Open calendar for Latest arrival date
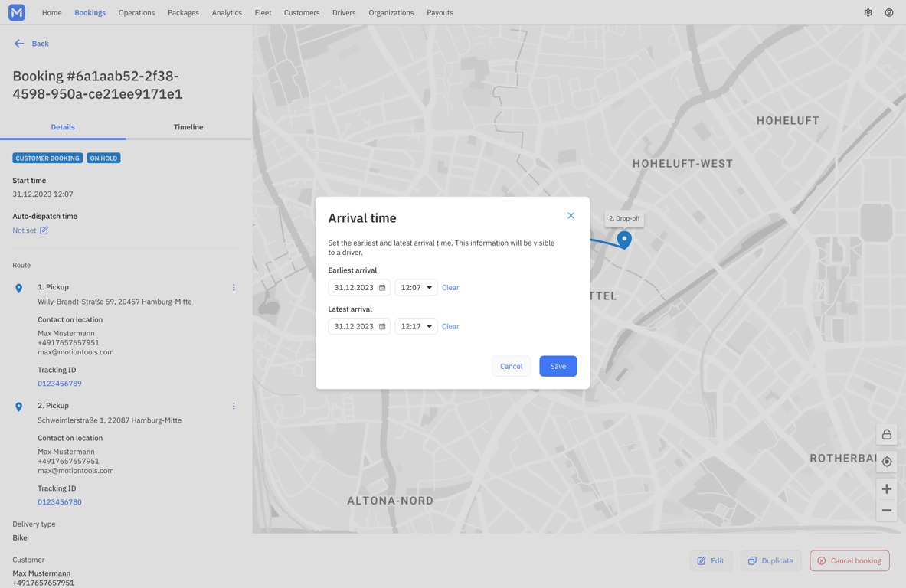The image size is (906, 588). pos(382,326)
